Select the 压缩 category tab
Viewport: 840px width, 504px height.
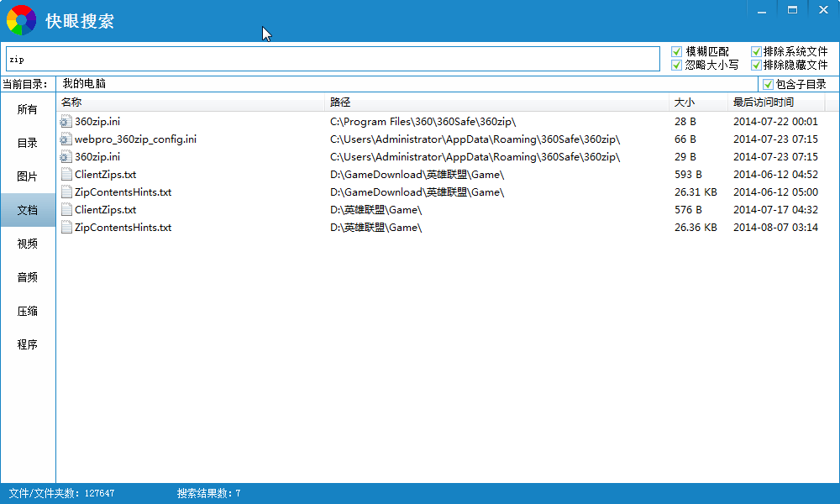click(28, 311)
